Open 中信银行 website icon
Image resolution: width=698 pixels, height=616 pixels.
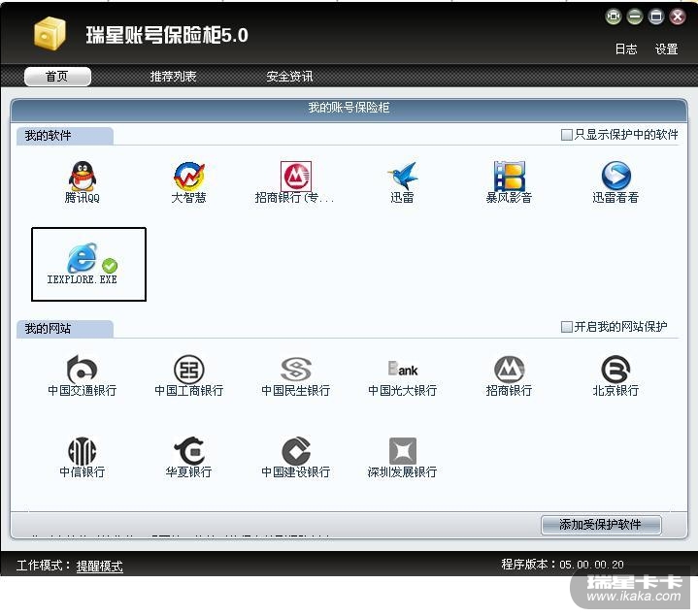tap(82, 451)
